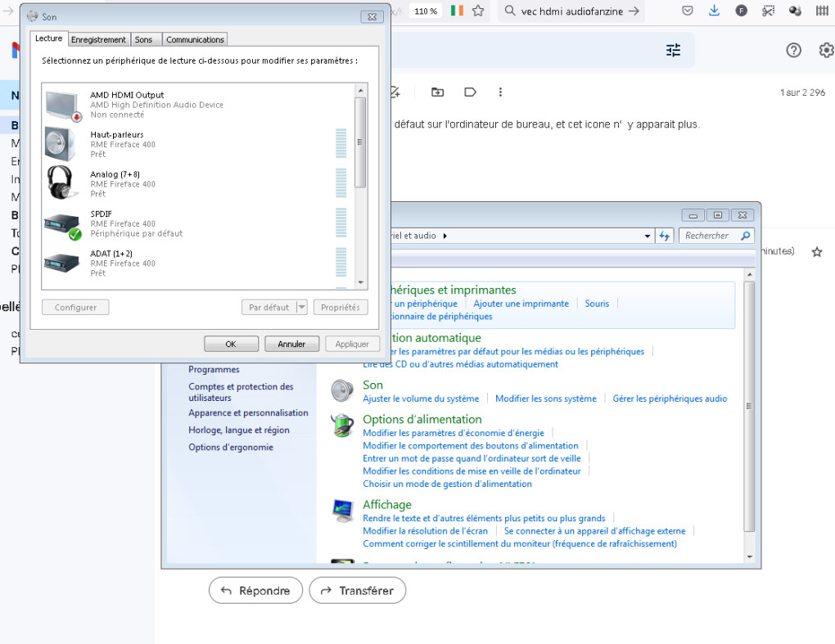Screen dimensions: 835x644
Task: Click the Options d'alimentation battery icon
Action: point(342,426)
